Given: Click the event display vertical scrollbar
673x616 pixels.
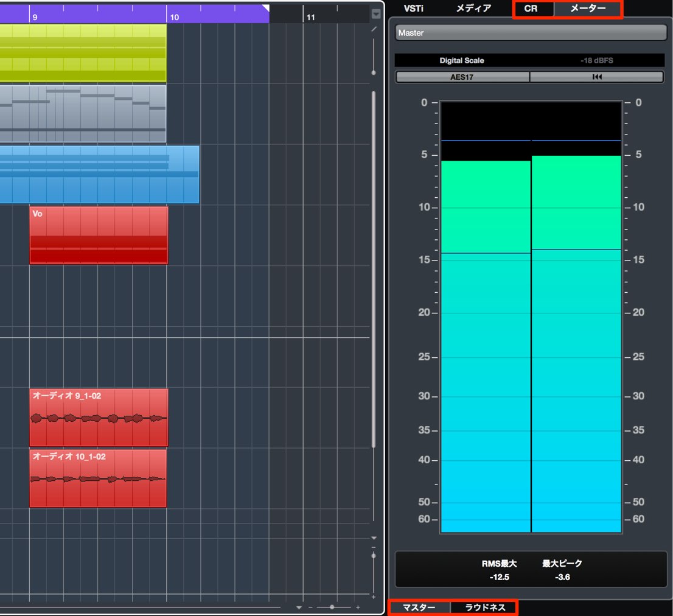Looking at the screenshot, I should pyautogui.click(x=374, y=269).
